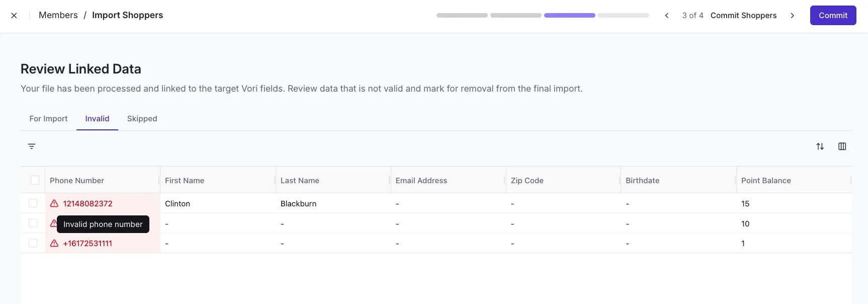Click the Point Balance value 15
Screen dimensions: 868x304
tap(745, 203)
